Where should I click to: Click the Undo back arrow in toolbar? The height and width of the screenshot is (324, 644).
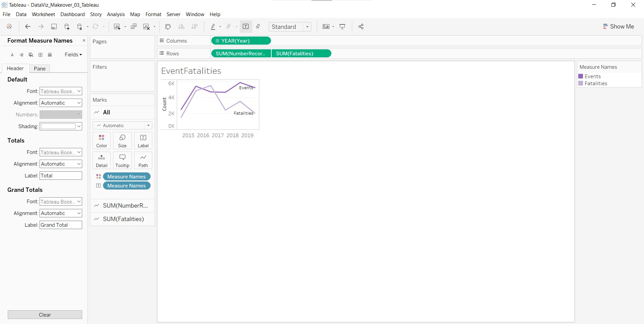pos(28,27)
